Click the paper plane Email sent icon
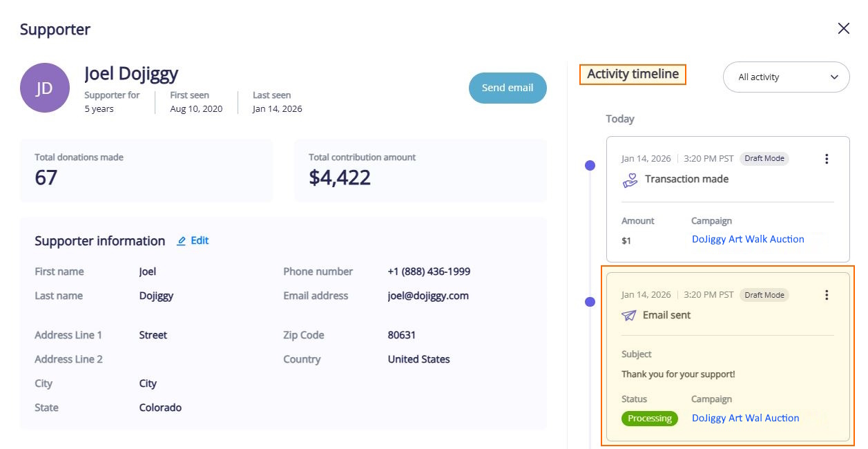This screenshot has height=449, width=868. [x=628, y=315]
